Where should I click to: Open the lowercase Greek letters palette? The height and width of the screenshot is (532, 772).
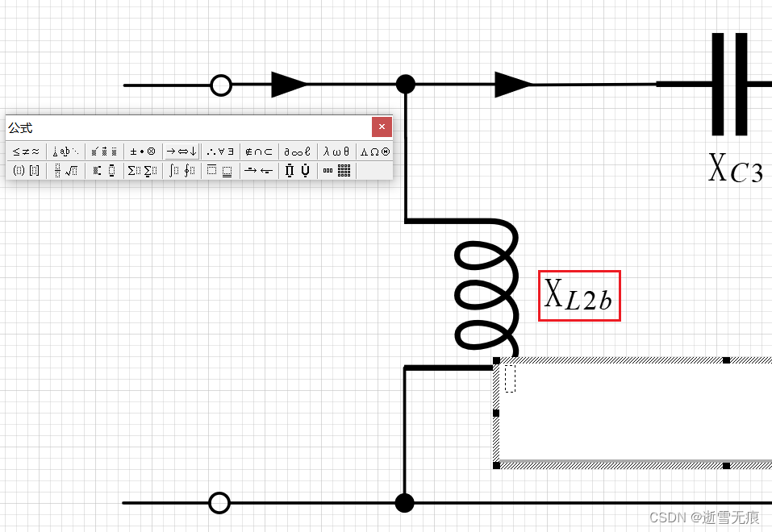click(x=336, y=151)
